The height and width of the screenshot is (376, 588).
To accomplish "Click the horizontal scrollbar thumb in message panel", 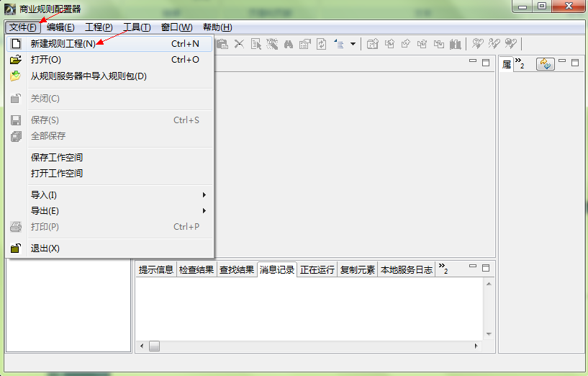I will [154, 346].
